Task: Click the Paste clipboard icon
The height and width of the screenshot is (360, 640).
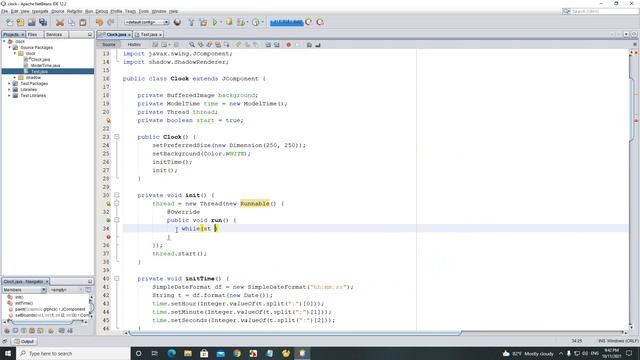Action: coord(83,22)
